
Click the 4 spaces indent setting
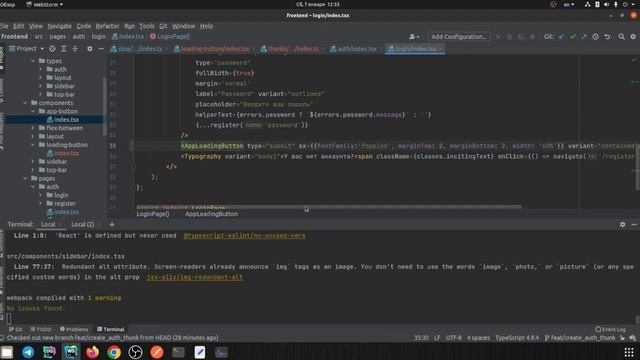478,338
